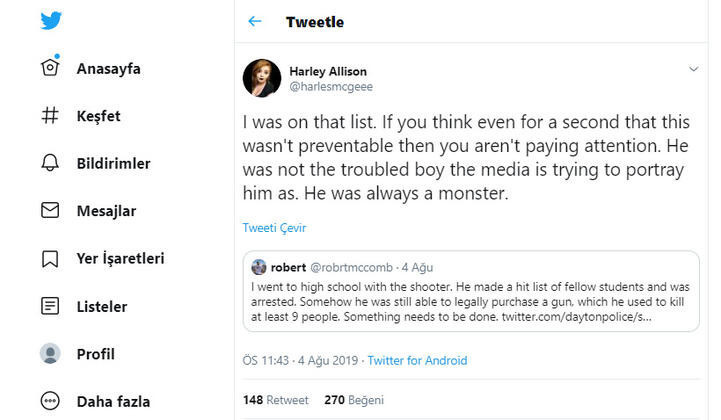Expand the tweet options chevron

pyautogui.click(x=693, y=69)
